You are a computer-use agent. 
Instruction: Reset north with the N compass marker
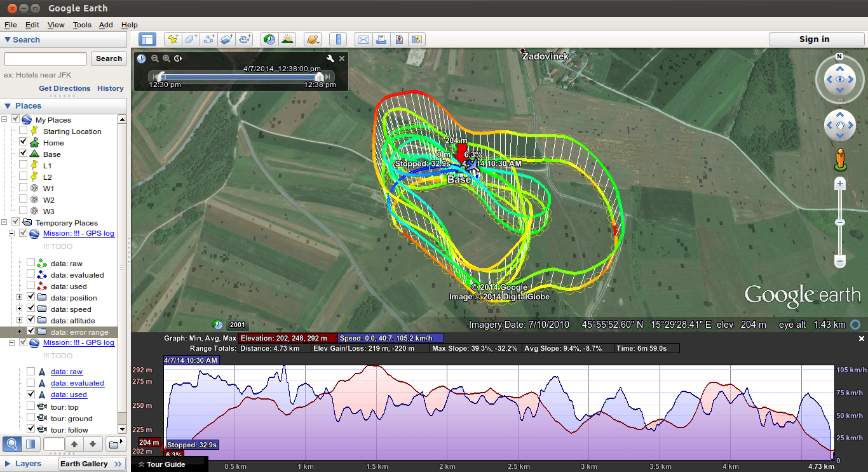tap(840, 57)
